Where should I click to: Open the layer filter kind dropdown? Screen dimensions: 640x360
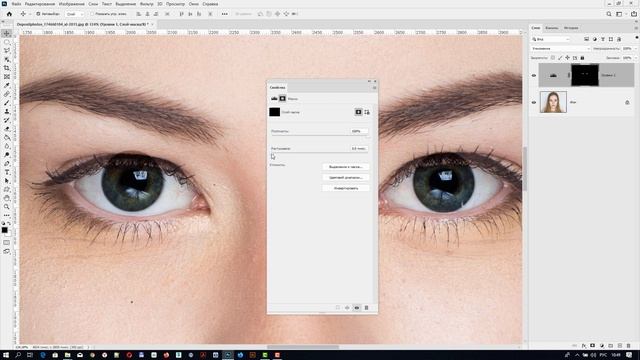(551, 39)
